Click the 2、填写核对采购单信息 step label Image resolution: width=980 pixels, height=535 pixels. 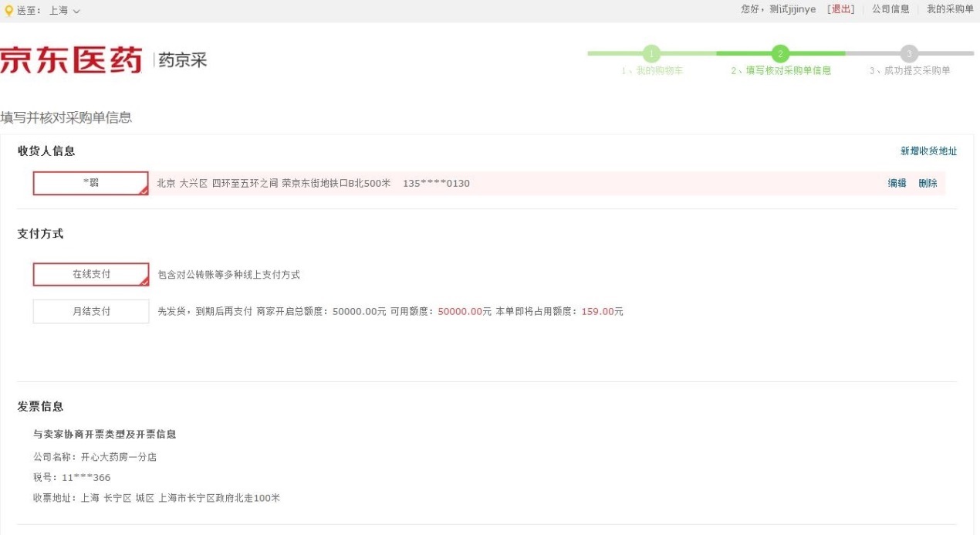click(781, 71)
